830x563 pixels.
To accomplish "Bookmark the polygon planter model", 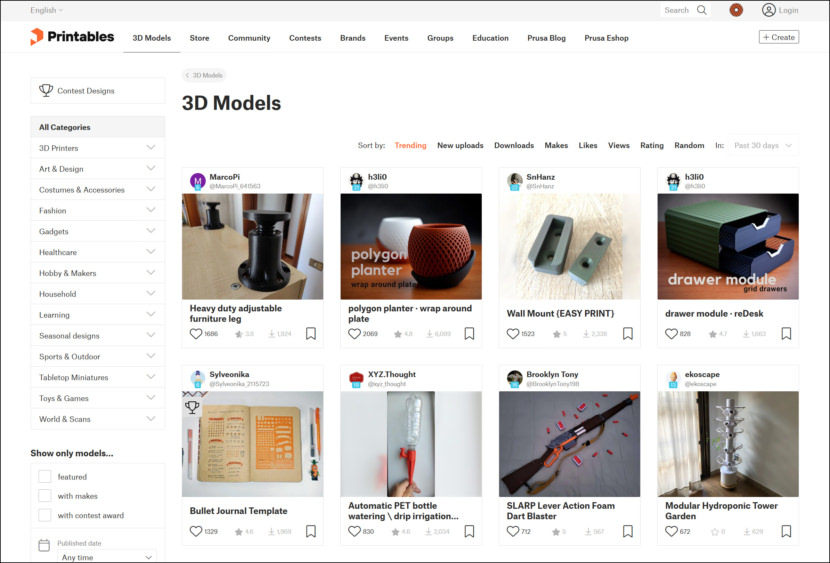I will point(469,334).
